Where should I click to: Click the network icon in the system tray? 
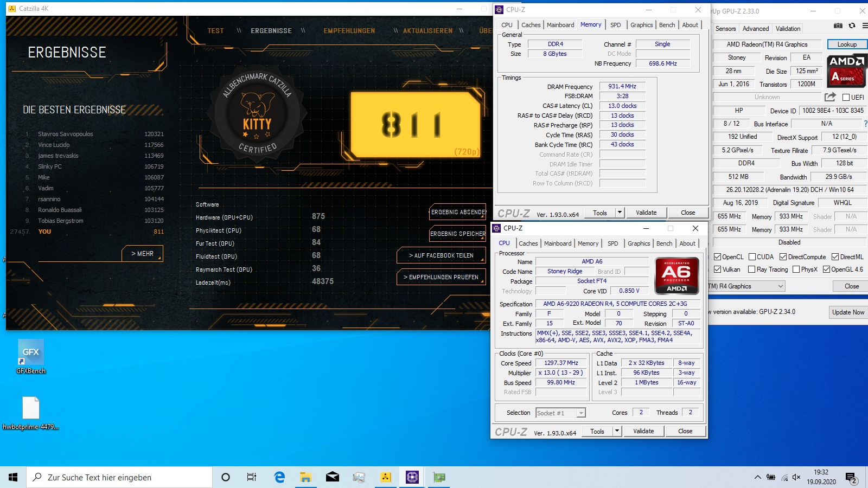(784, 478)
